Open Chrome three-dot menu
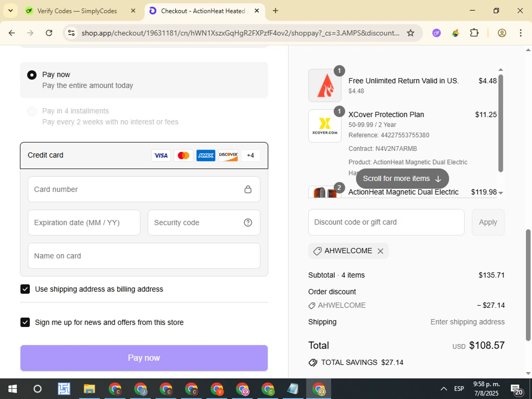This screenshot has height=399, width=532. click(x=521, y=33)
